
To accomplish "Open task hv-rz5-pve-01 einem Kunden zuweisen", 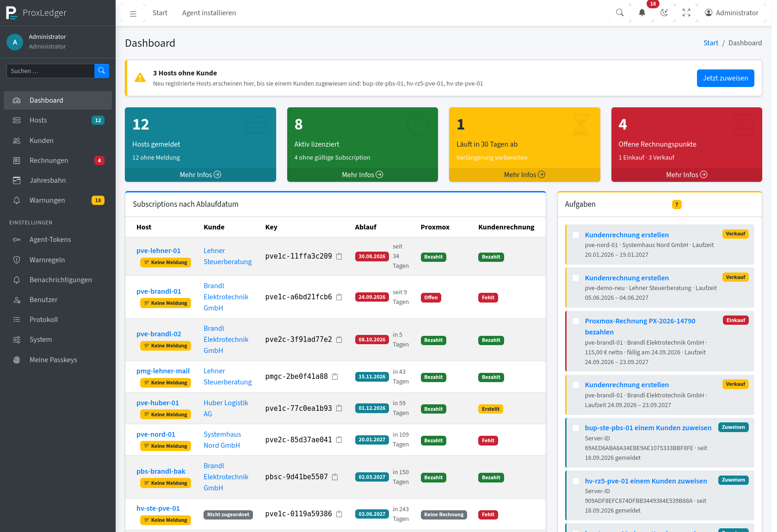I will coord(646,481).
